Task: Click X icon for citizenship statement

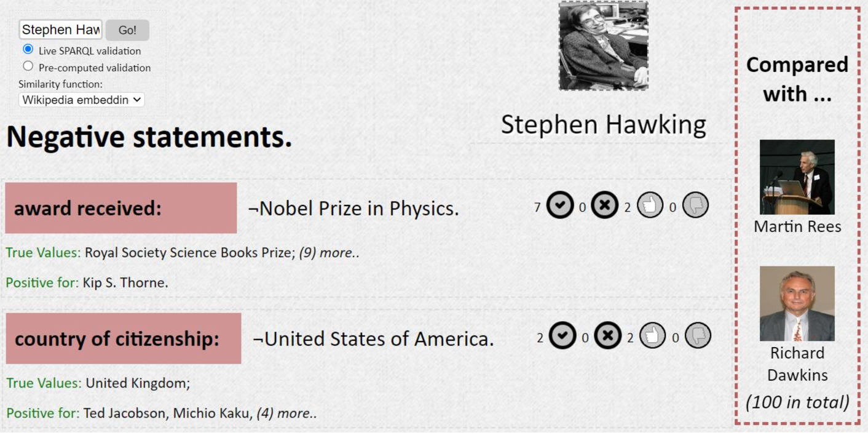Action: point(608,336)
